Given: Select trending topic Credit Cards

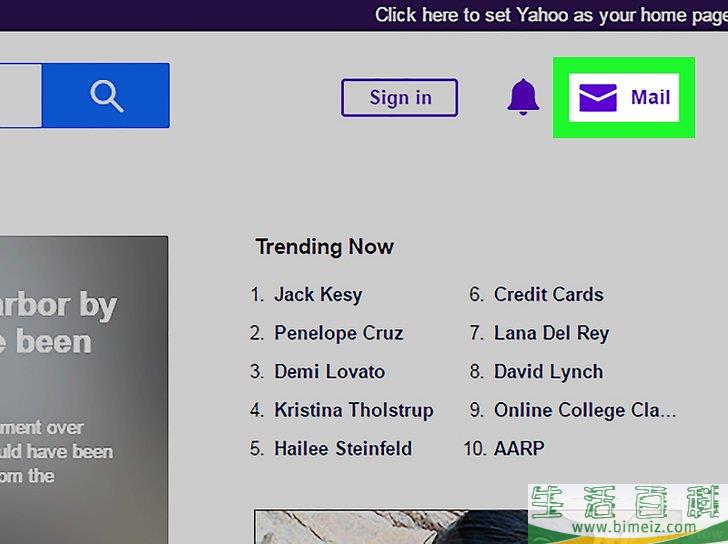Looking at the screenshot, I should 548,295.
